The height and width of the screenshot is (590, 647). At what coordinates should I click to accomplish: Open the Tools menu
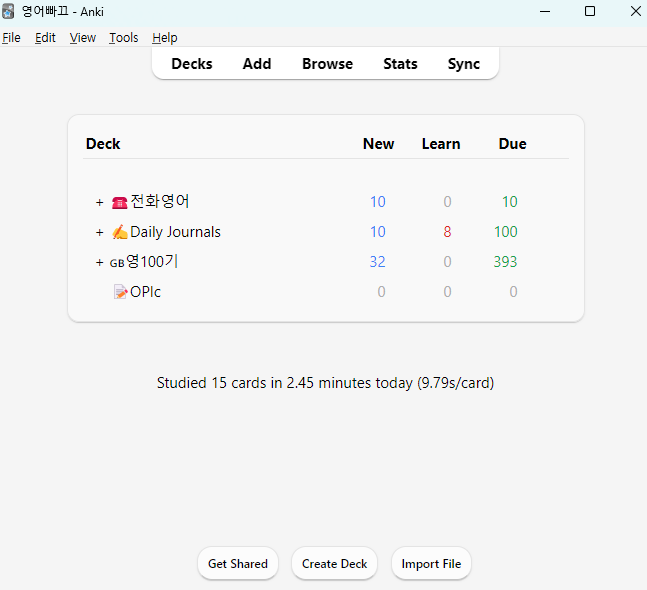click(123, 38)
